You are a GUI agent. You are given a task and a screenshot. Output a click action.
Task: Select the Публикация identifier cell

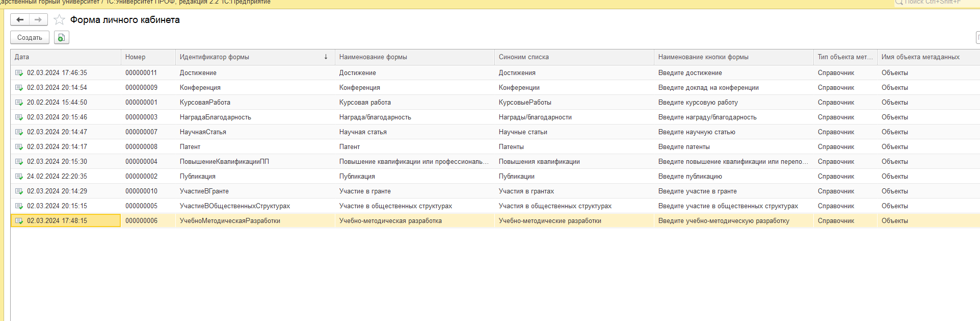pos(198,177)
